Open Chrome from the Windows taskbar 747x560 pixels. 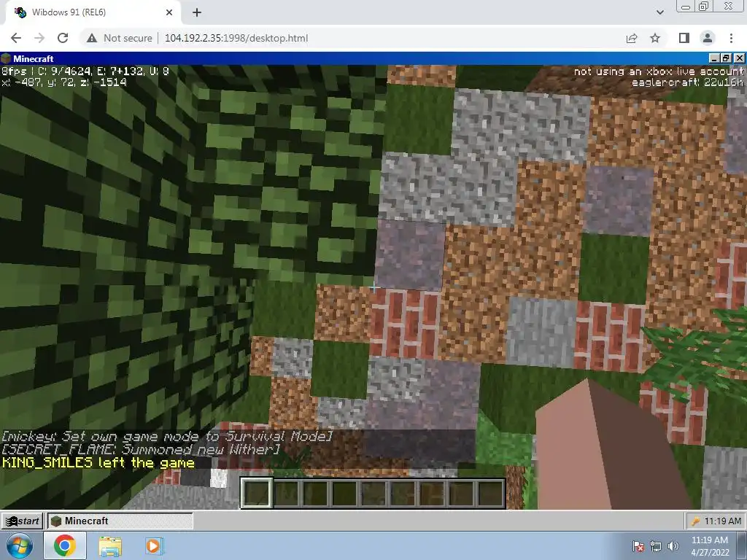(x=65, y=545)
